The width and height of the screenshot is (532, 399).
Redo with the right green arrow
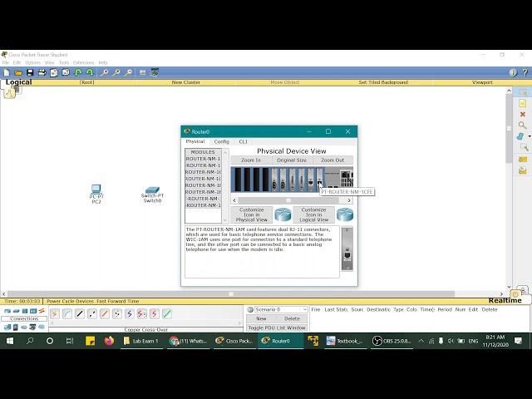pos(90,72)
